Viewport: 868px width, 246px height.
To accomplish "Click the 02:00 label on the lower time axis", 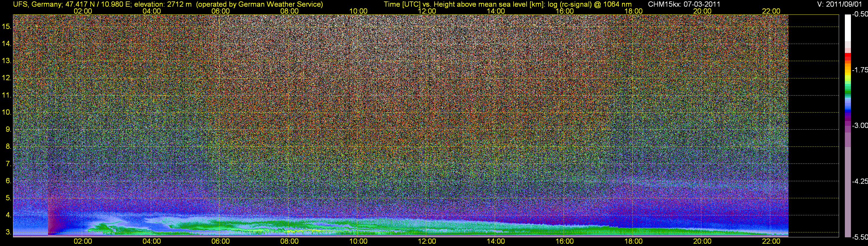I will (x=83, y=241).
